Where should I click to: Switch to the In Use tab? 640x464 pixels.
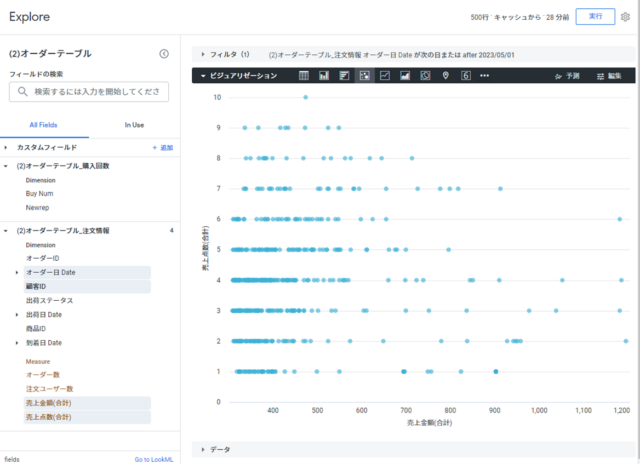(x=133, y=124)
